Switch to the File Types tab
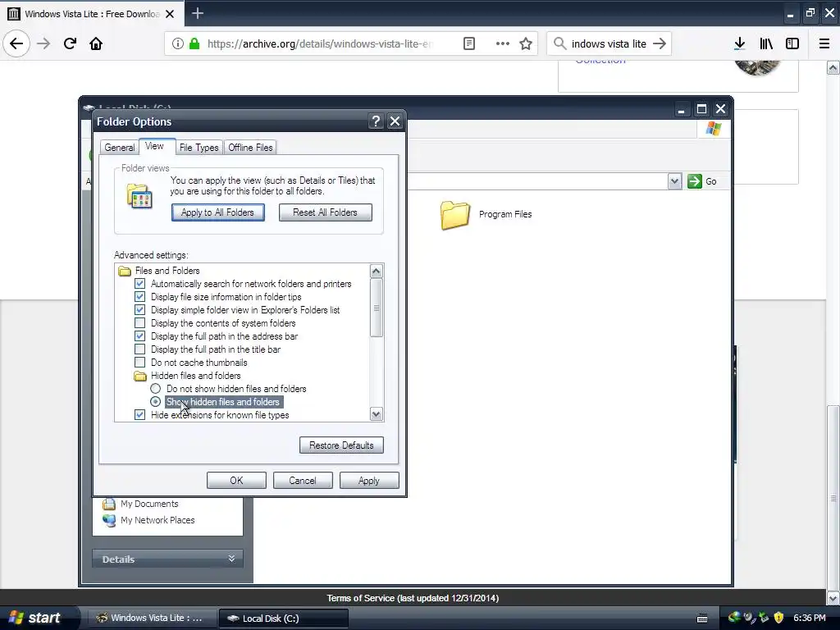 199,148
